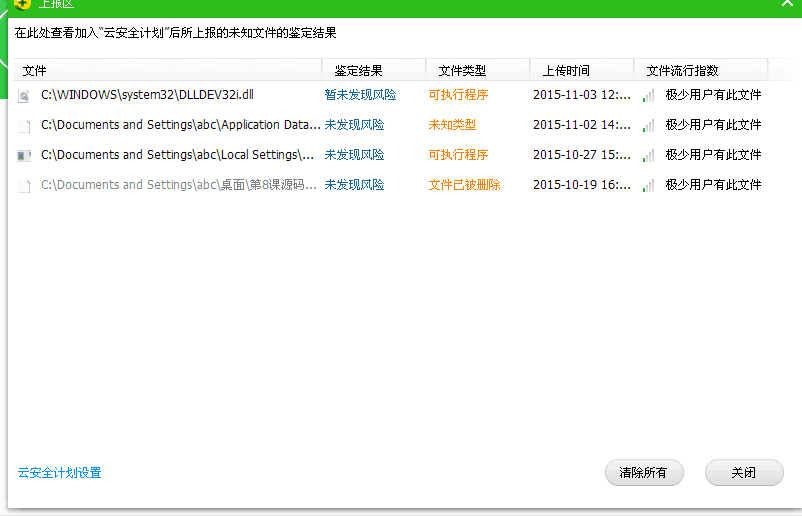Click upload time 2015-10-27 15:...

pos(582,154)
